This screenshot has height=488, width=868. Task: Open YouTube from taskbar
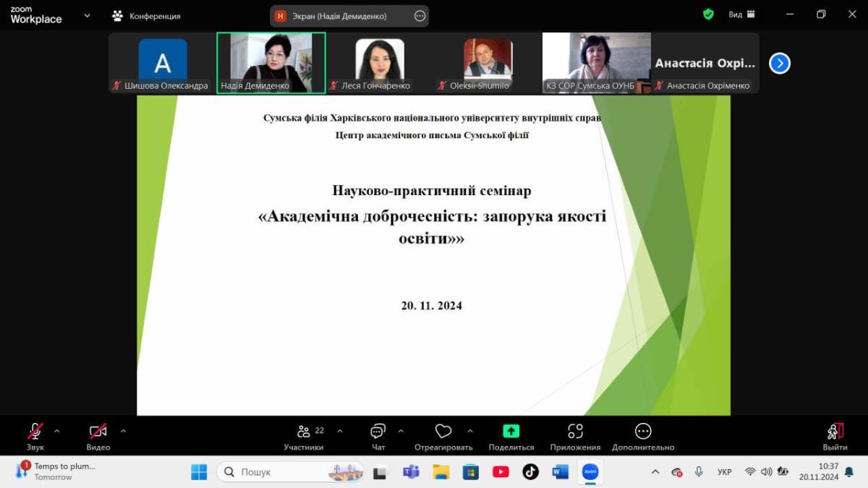click(x=501, y=472)
